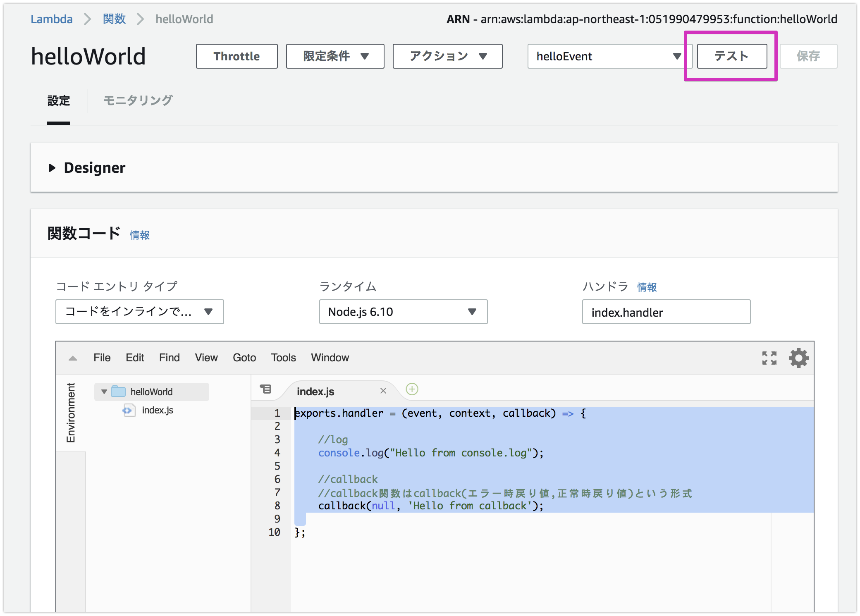Click the Throttle button
The image size is (860, 616).
point(236,56)
